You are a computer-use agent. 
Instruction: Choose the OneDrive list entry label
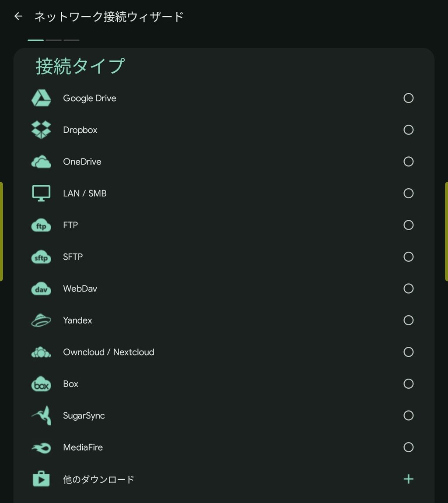pyautogui.click(x=82, y=162)
